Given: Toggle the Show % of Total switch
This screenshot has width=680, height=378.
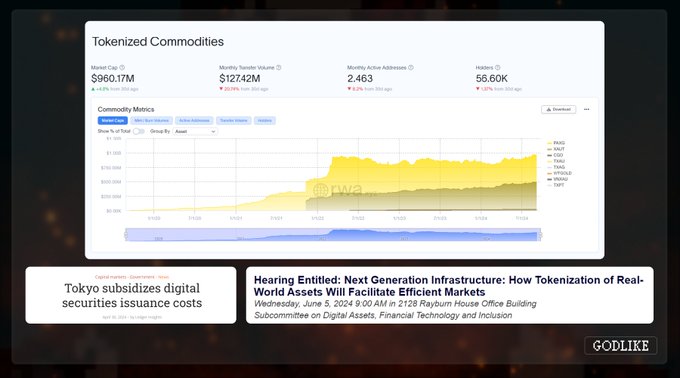Looking at the screenshot, I should [138, 131].
